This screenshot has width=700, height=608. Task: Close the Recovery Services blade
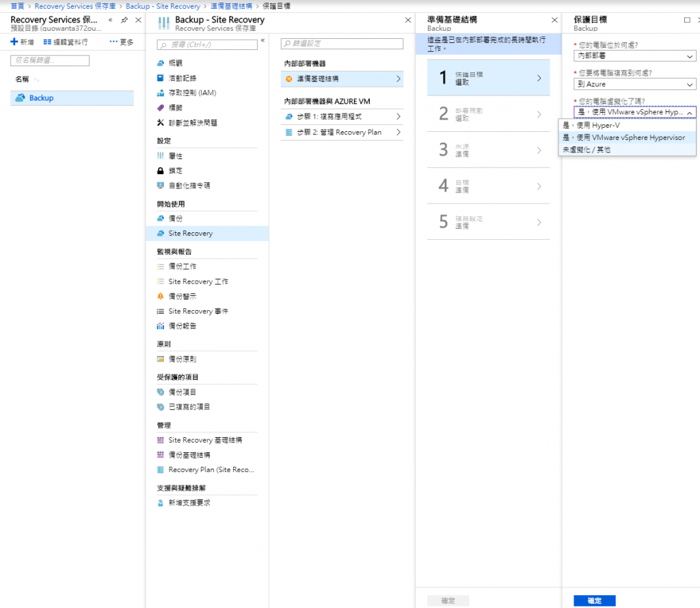(138, 20)
